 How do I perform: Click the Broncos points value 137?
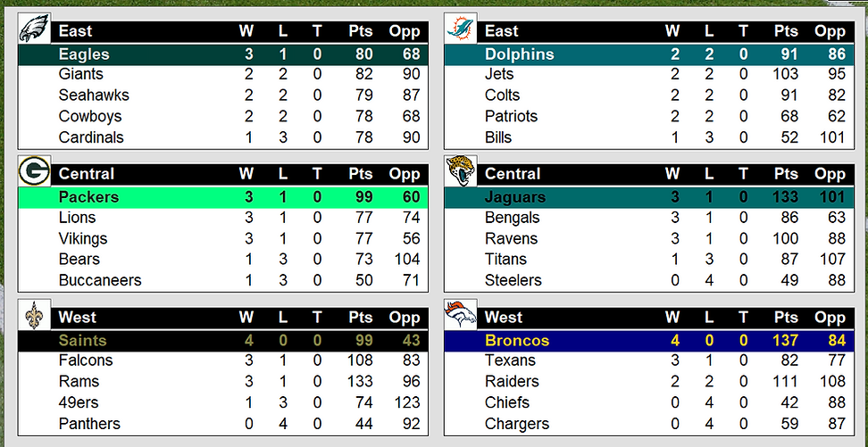(x=784, y=341)
